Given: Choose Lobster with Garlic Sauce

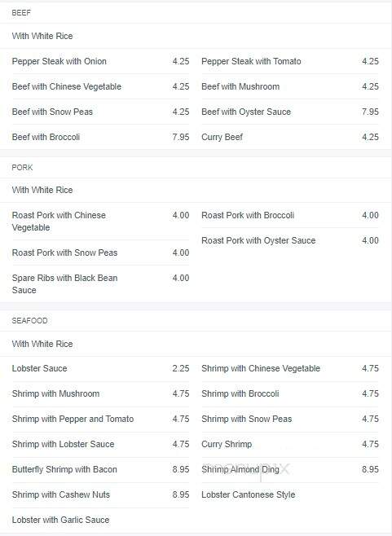Looking at the screenshot, I should 60,520.
